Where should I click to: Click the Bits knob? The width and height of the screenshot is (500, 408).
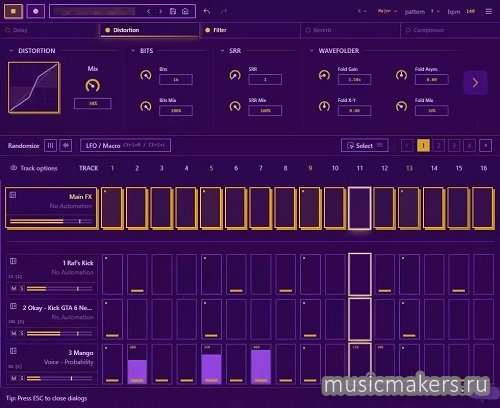click(146, 75)
